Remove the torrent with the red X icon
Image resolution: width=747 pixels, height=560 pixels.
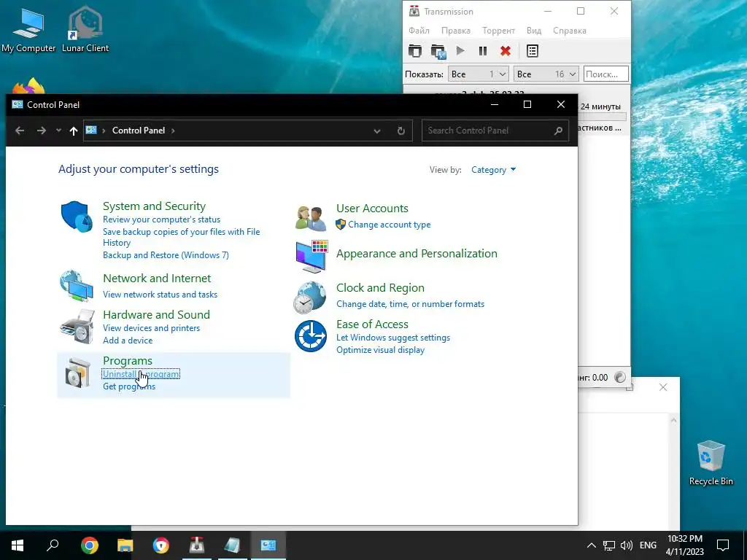pos(506,51)
